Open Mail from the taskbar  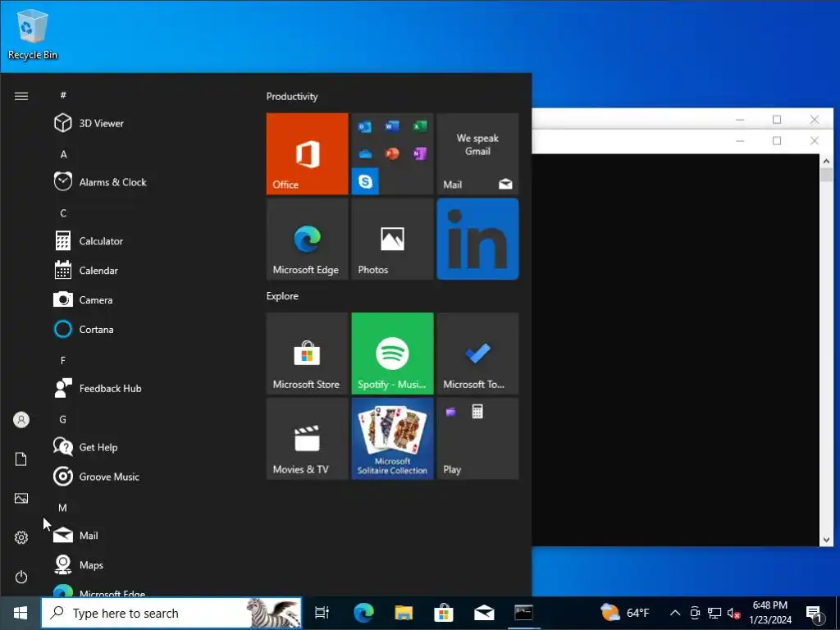(x=484, y=613)
